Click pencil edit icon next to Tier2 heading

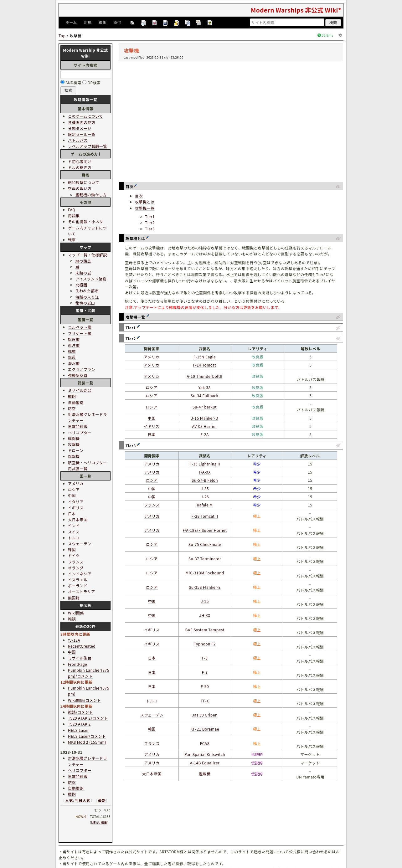138,337
